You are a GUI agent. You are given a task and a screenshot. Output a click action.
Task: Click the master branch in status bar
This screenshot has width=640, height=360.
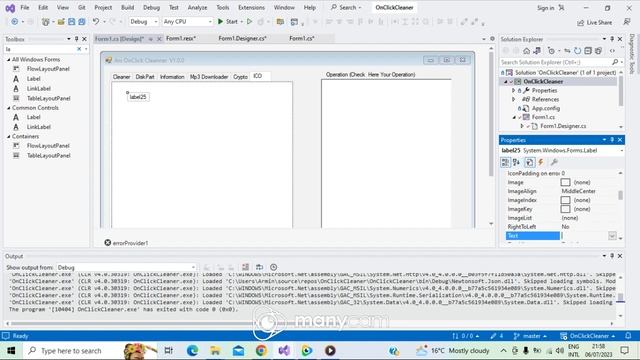(x=530, y=336)
